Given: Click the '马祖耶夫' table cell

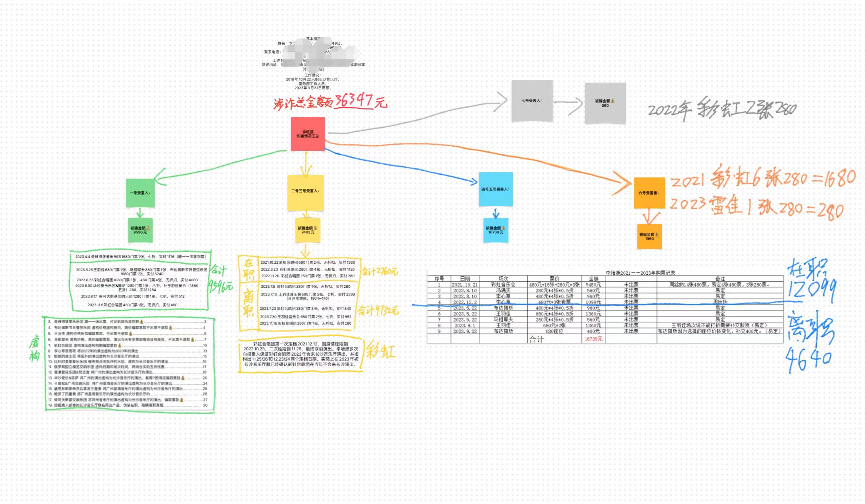Looking at the screenshot, I should (503, 320).
